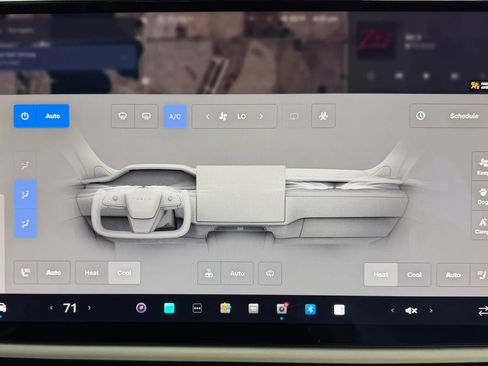Screen dimensions: 488x366
Task: Increase fan speed with right chevron
Action: [261, 116]
